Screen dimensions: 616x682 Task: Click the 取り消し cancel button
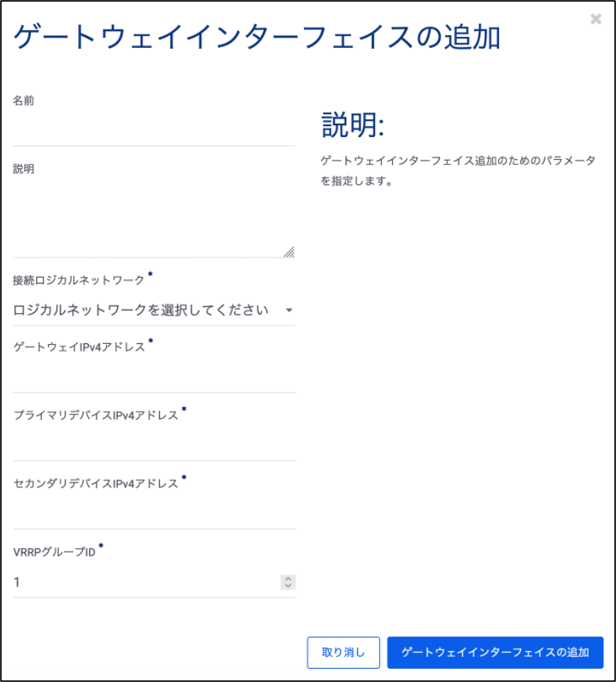(x=343, y=653)
